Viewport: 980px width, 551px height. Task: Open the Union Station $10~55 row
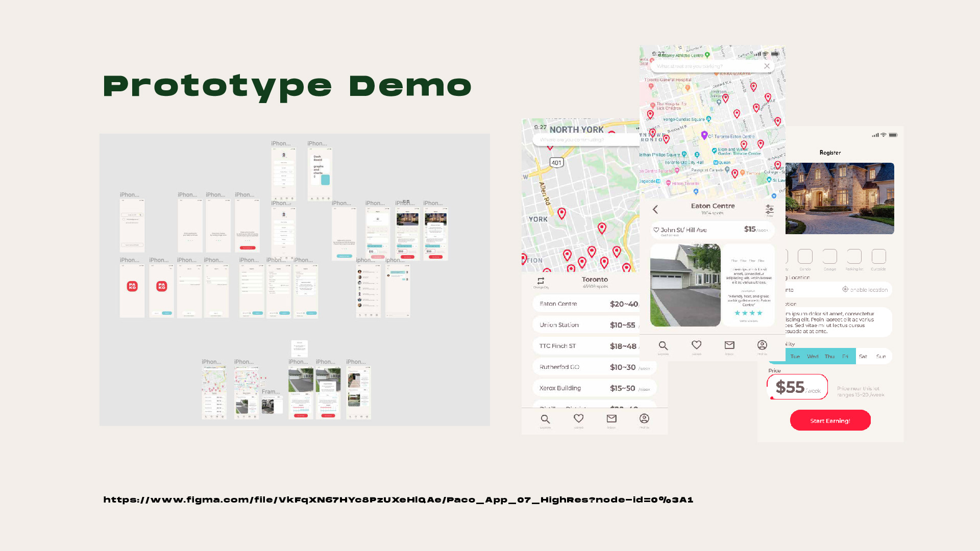click(586, 324)
